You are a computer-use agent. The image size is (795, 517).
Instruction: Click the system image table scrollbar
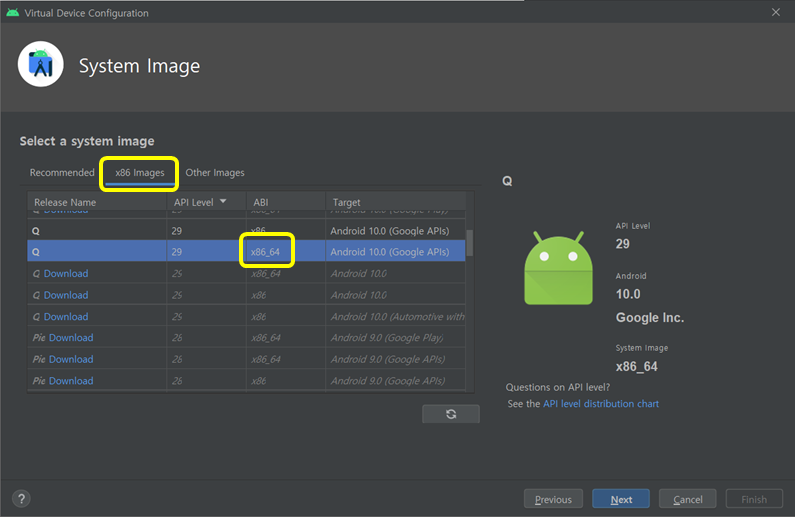tap(469, 243)
